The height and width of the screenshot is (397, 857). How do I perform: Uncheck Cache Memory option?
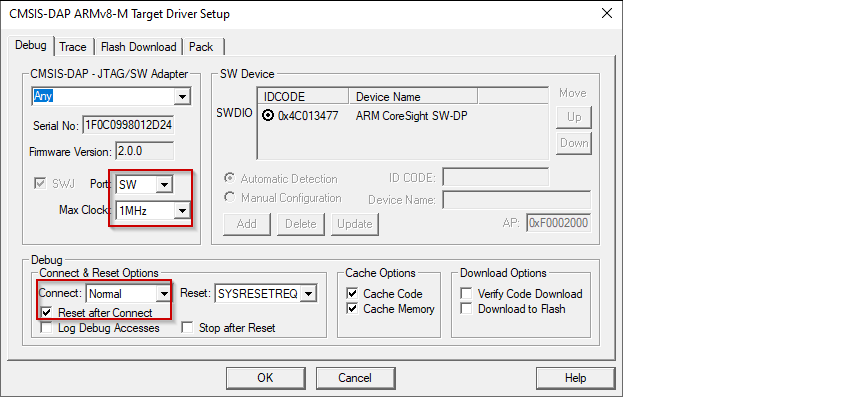coord(353,309)
